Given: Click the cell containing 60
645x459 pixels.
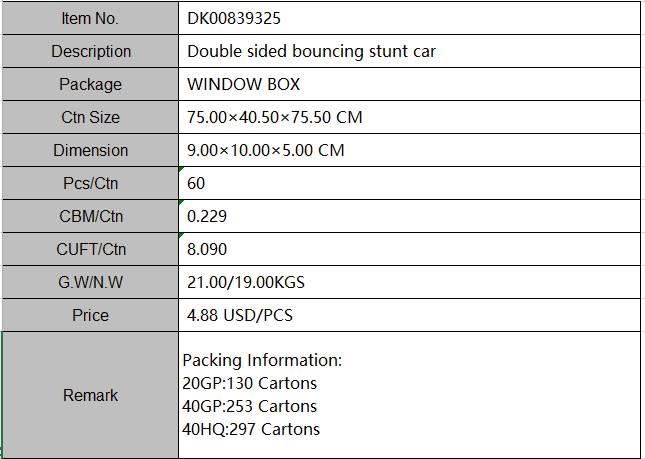Looking at the screenshot, I should pyautogui.click(x=410, y=183).
